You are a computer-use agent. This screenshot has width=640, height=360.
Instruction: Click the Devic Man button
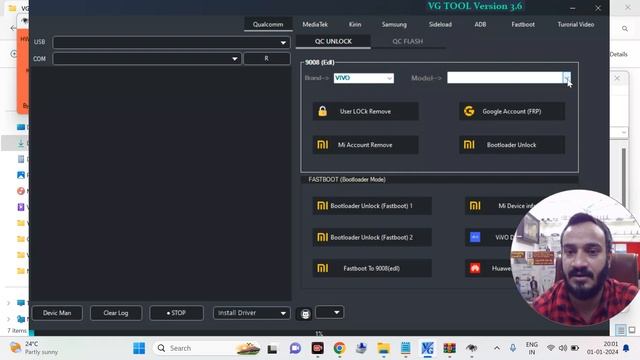(x=57, y=313)
